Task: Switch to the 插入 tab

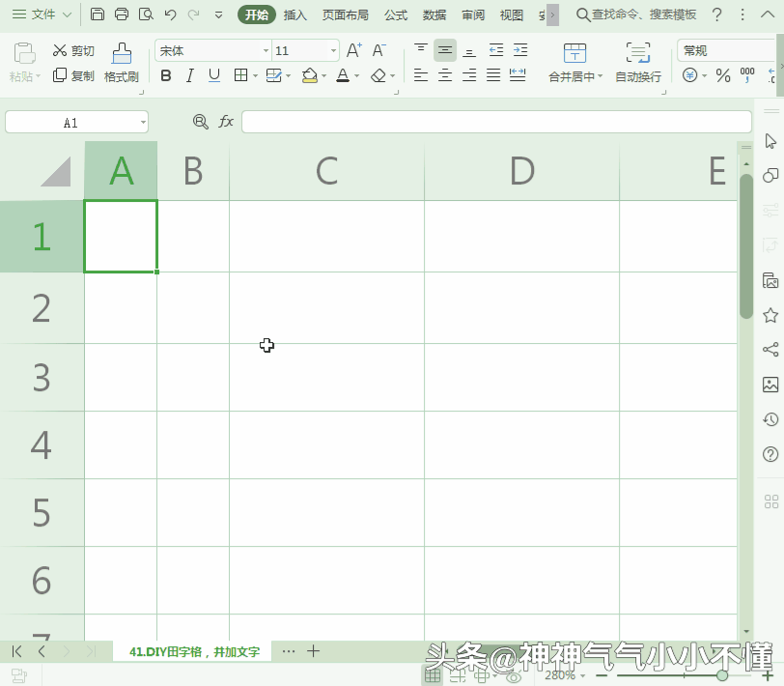Action: coord(295,15)
